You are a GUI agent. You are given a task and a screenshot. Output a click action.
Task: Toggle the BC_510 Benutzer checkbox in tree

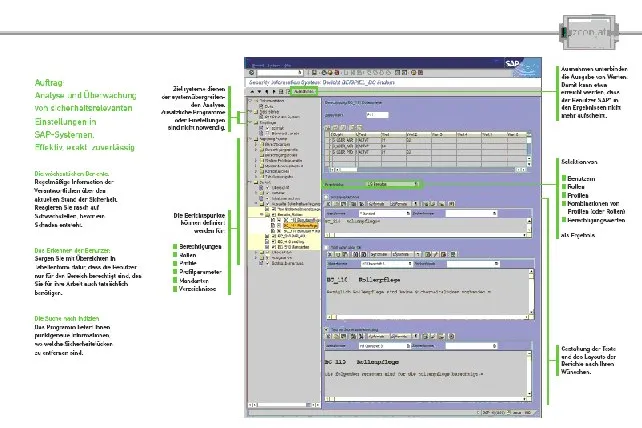[273, 247]
